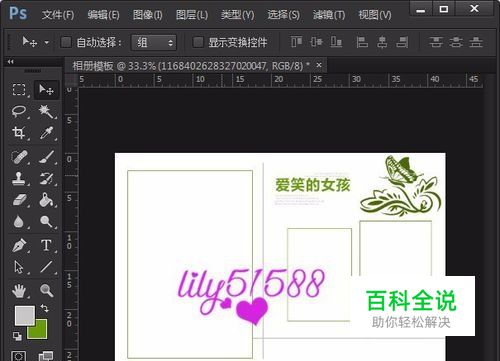Align bottom edges of layers
The height and width of the screenshot is (361, 500).
tap(336, 42)
